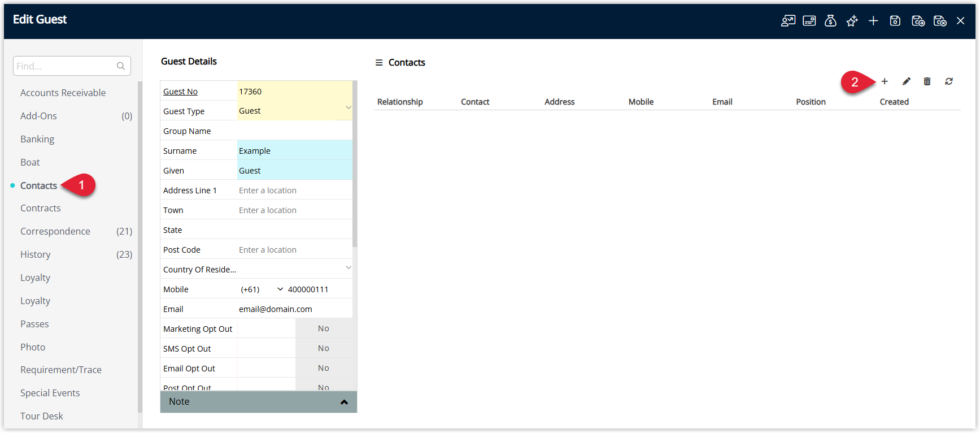980x433 pixels.
Task: Click the Surname field showing Example
Action: coord(294,150)
